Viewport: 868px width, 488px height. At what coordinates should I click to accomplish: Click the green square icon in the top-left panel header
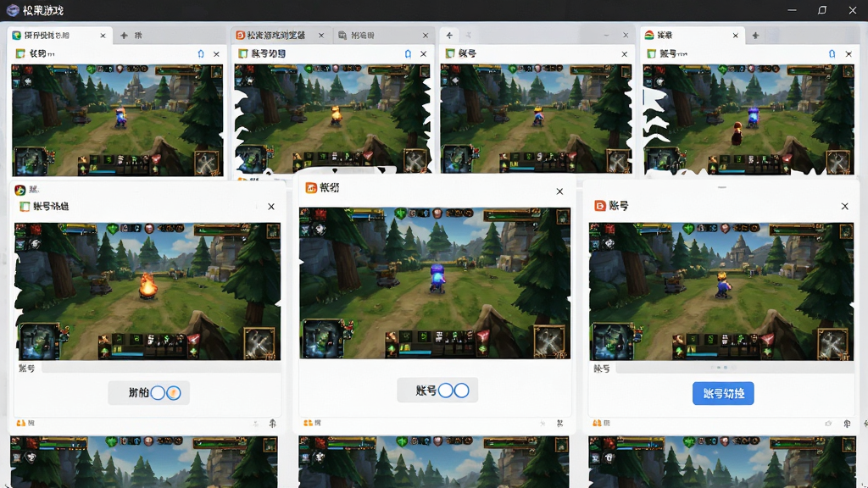pyautogui.click(x=20, y=53)
